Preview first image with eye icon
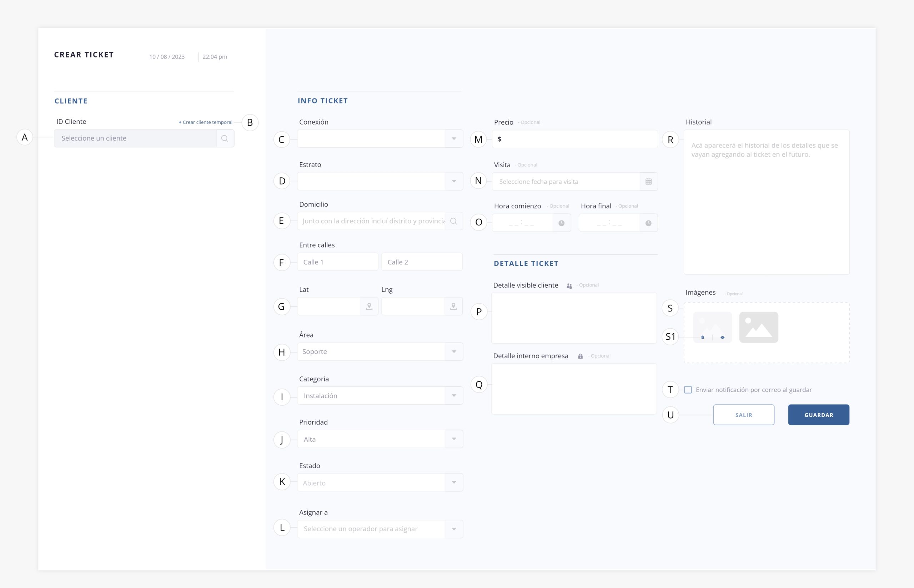Screen dimensions: 914x588 click(x=722, y=337)
